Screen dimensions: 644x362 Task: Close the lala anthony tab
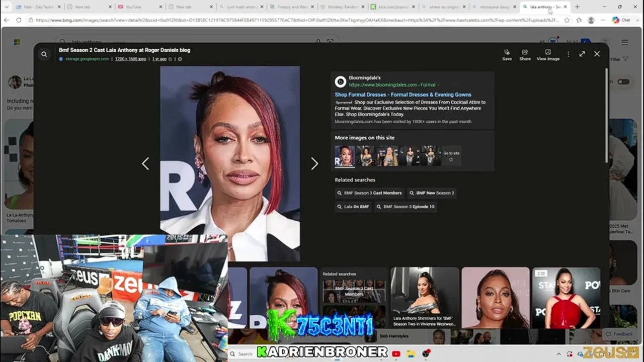[x=566, y=7]
